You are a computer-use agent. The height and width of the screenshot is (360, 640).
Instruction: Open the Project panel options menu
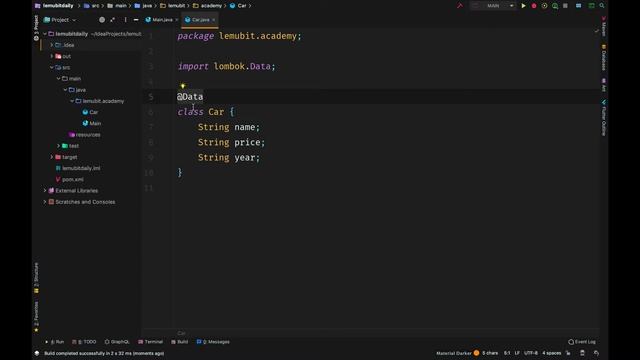(x=125, y=20)
